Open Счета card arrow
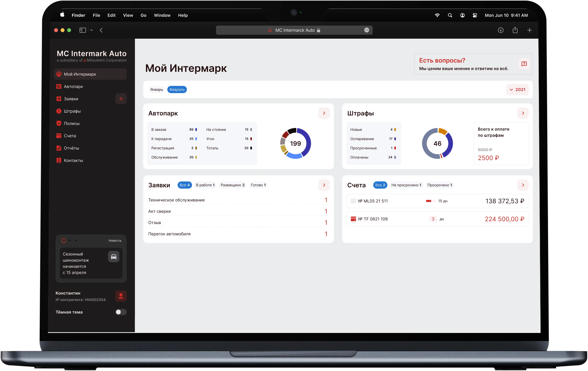Screen dimensions: 588x371 (523, 185)
